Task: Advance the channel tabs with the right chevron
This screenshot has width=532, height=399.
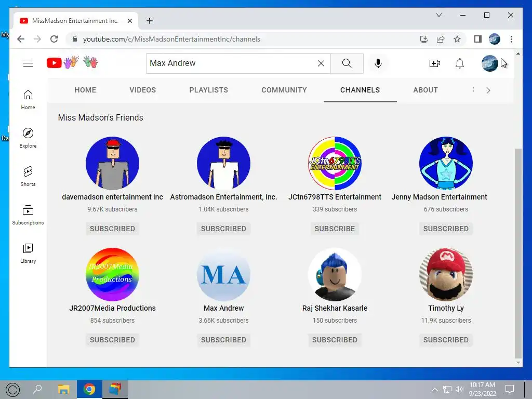Action: 488,90
